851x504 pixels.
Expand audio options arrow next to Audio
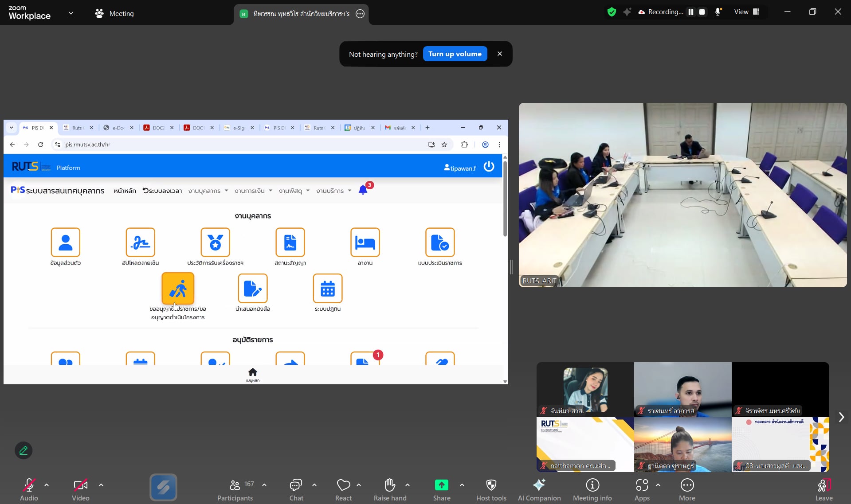(x=47, y=485)
